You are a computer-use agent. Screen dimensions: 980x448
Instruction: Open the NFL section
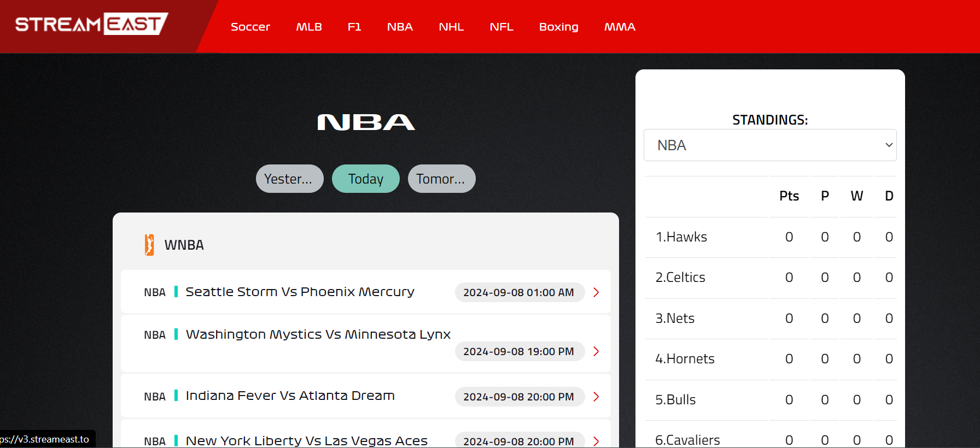pos(501,27)
